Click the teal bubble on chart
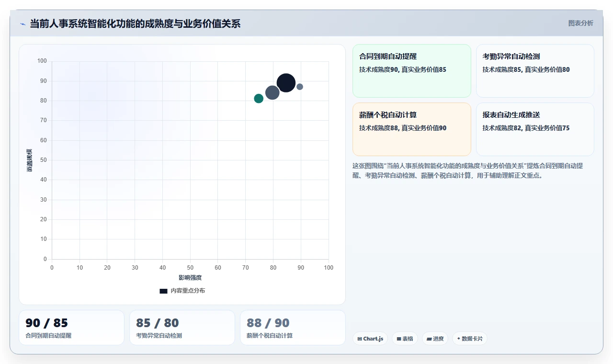This screenshot has width=613, height=364. coord(259,99)
